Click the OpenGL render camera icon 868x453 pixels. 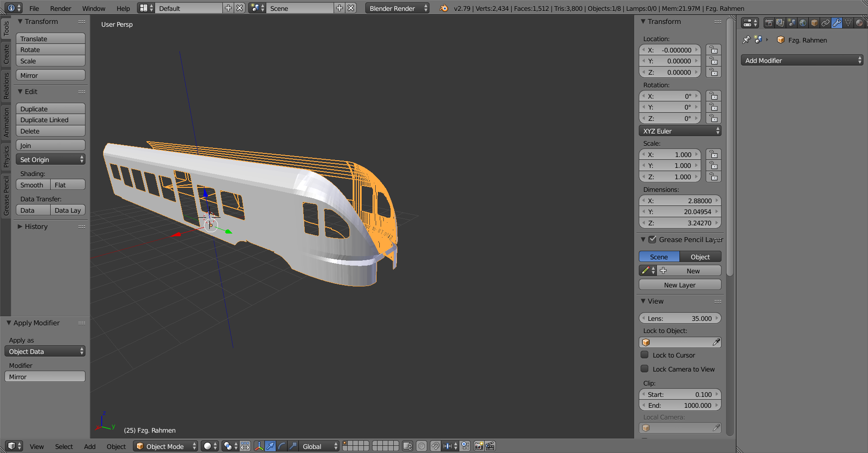point(479,446)
